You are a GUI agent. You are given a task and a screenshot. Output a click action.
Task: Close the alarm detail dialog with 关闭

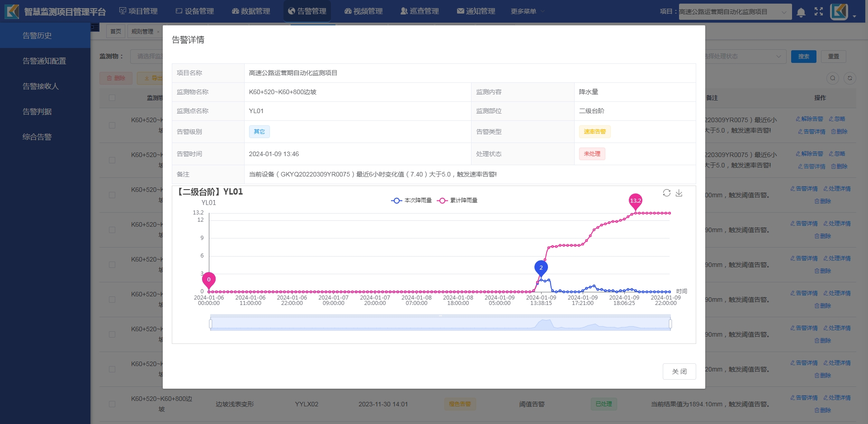pyautogui.click(x=679, y=372)
